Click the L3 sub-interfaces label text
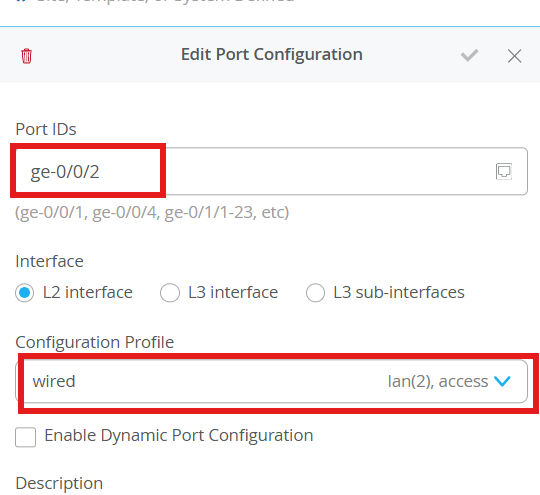 (x=399, y=292)
